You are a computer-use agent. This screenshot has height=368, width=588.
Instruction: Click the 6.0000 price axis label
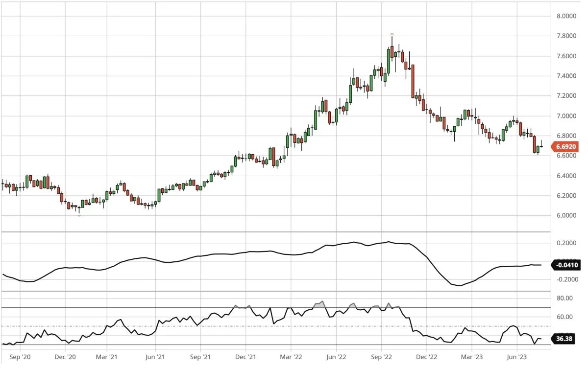click(567, 215)
